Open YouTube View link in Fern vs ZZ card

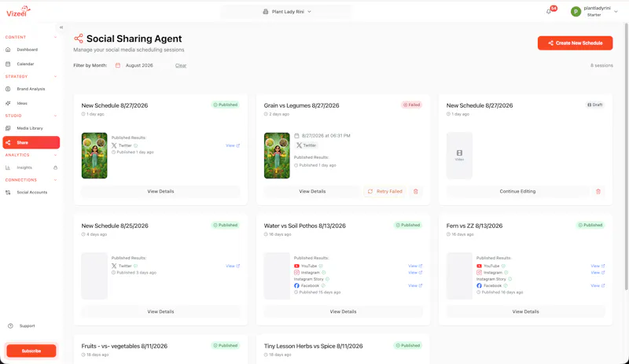pyautogui.click(x=598, y=266)
